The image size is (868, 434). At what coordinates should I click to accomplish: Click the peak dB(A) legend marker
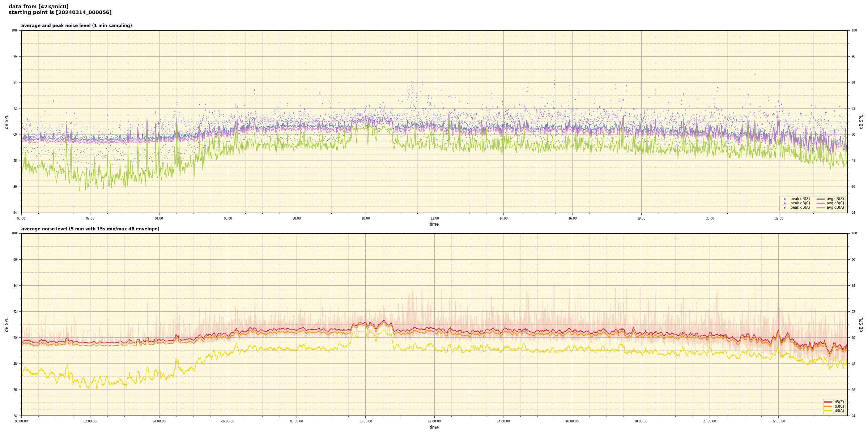pos(784,208)
